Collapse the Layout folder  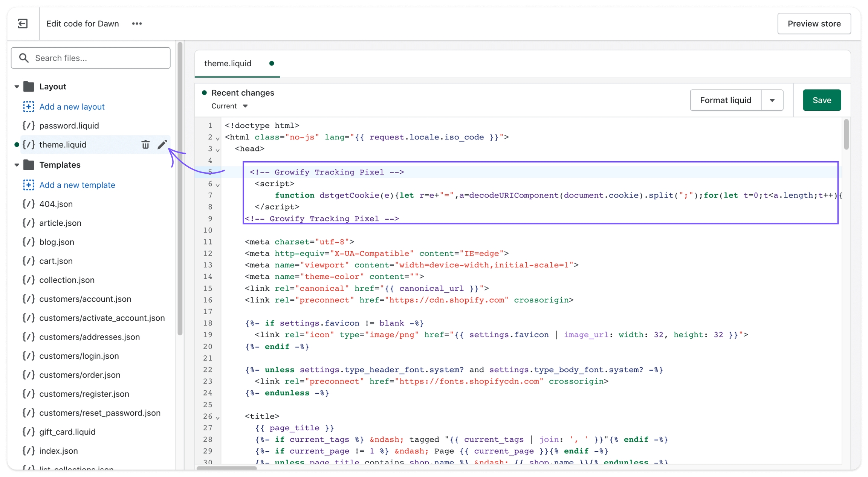coord(17,87)
